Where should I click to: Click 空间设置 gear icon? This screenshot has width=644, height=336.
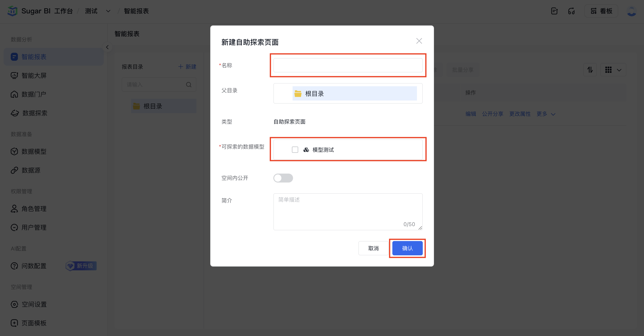[14, 304]
